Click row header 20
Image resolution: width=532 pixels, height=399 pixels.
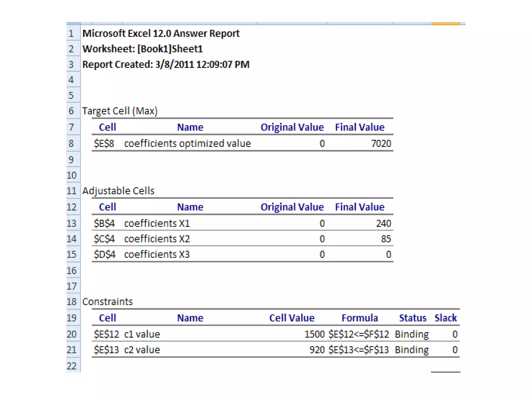72,334
